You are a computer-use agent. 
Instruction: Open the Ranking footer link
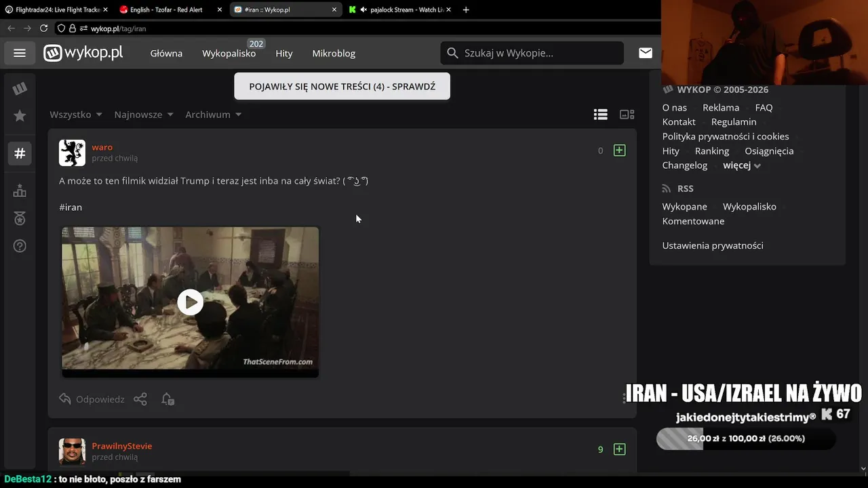[712, 151]
